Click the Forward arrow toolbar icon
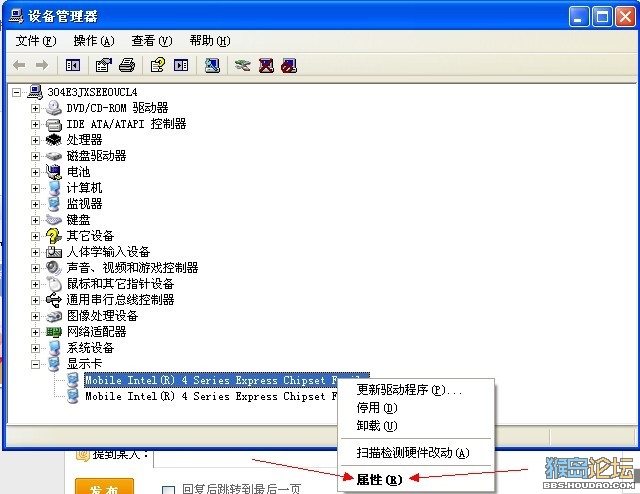This screenshot has height=494, width=640. click(42, 65)
